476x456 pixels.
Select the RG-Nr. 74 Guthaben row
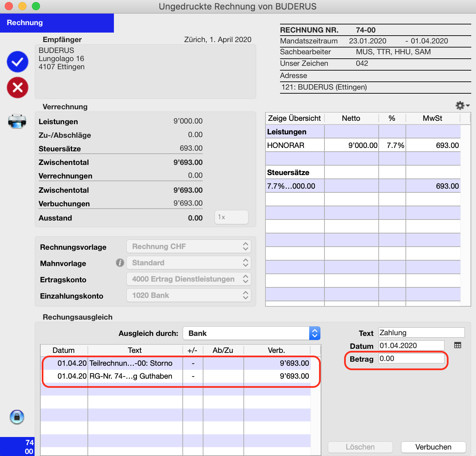point(176,376)
